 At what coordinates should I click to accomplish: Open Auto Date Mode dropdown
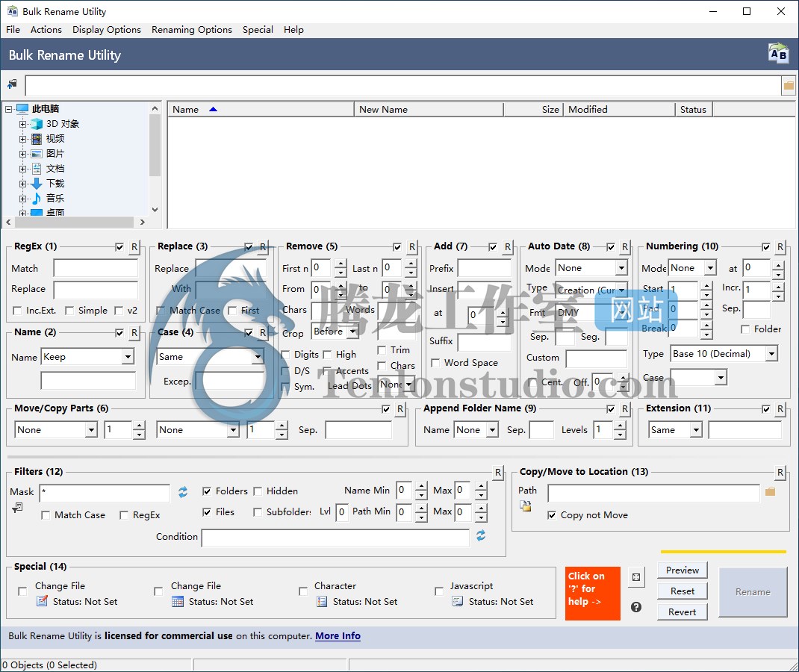tap(621, 268)
